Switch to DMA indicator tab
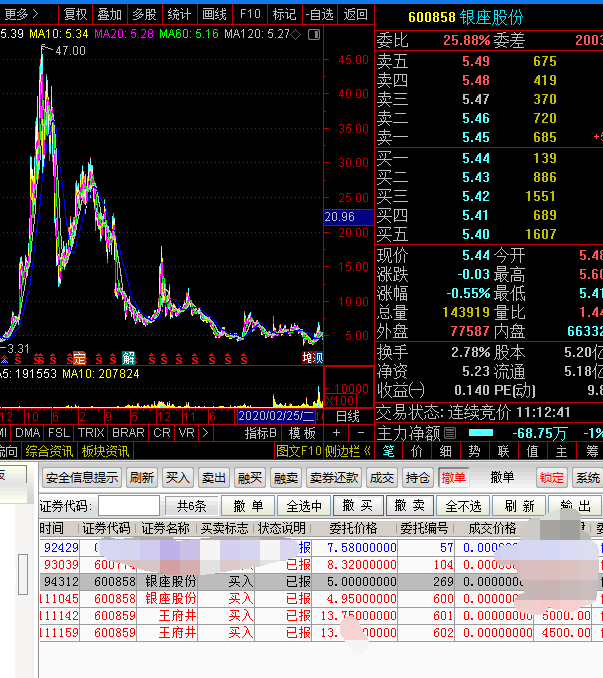The width and height of the screenshot is (603, 678). coord(28,432)
